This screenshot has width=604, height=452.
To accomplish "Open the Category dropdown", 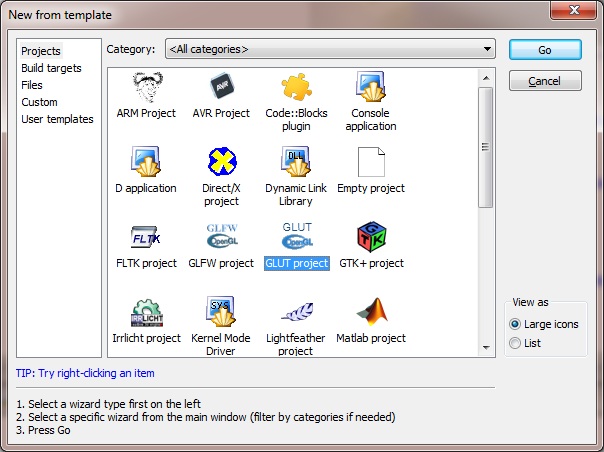I will coord(330,49).
